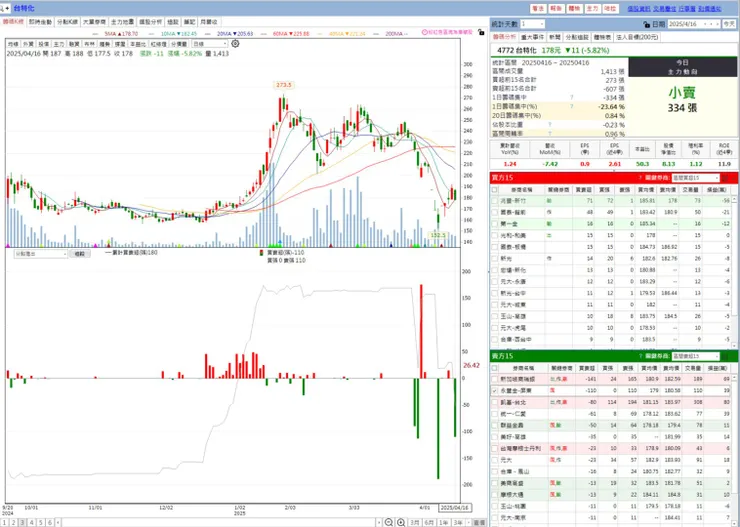740x527 pixels.
Task: Check the box for 凱基-台北 seller row
Action: [494, 402]
